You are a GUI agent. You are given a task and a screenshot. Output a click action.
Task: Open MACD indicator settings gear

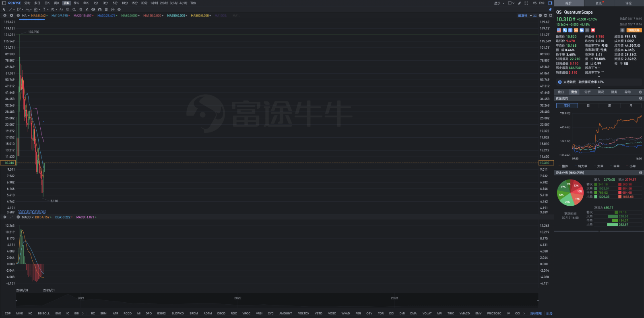(x=5, y=217)
